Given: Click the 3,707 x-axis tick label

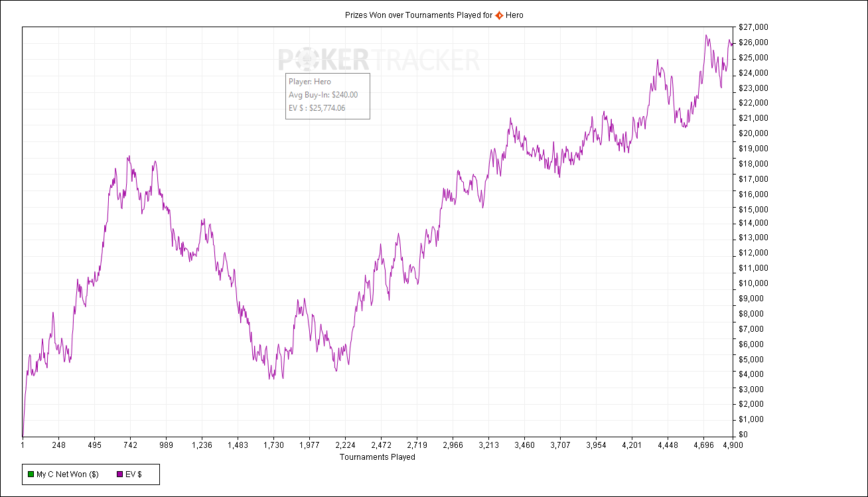Looking at the screenshot, I should [560, 445].
